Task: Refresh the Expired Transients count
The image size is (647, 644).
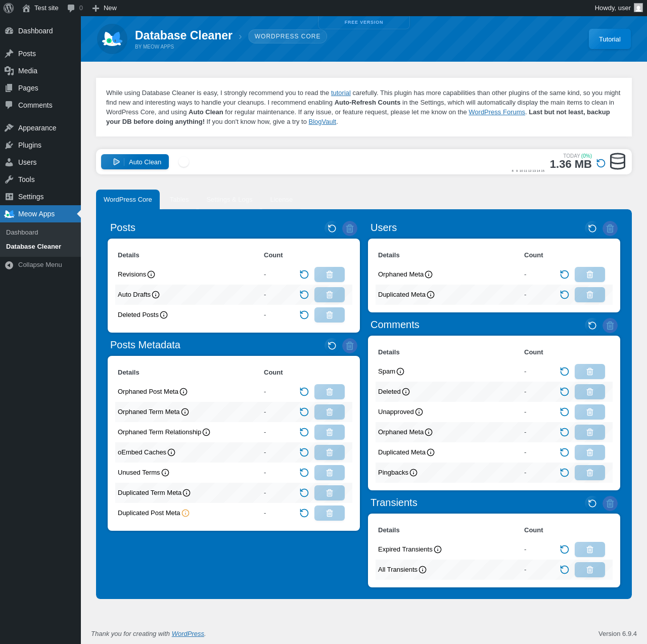Action: (565, 549)
